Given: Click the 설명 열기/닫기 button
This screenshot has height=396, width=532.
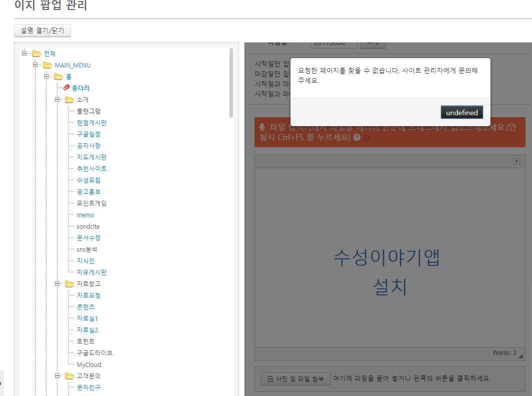Looking at the screenshot, I should click(42, 31).
